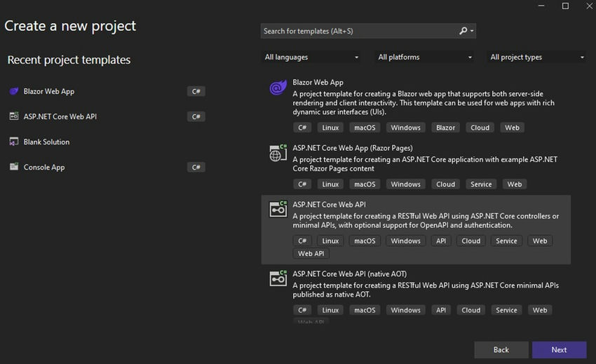Click the Blazor tag under Blazor Web App
Viewport: 596px width, 364px height.
coord(445,128)
